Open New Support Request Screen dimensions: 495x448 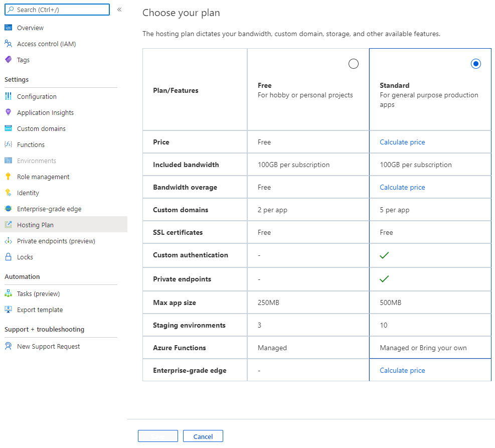tap(47, 346)
